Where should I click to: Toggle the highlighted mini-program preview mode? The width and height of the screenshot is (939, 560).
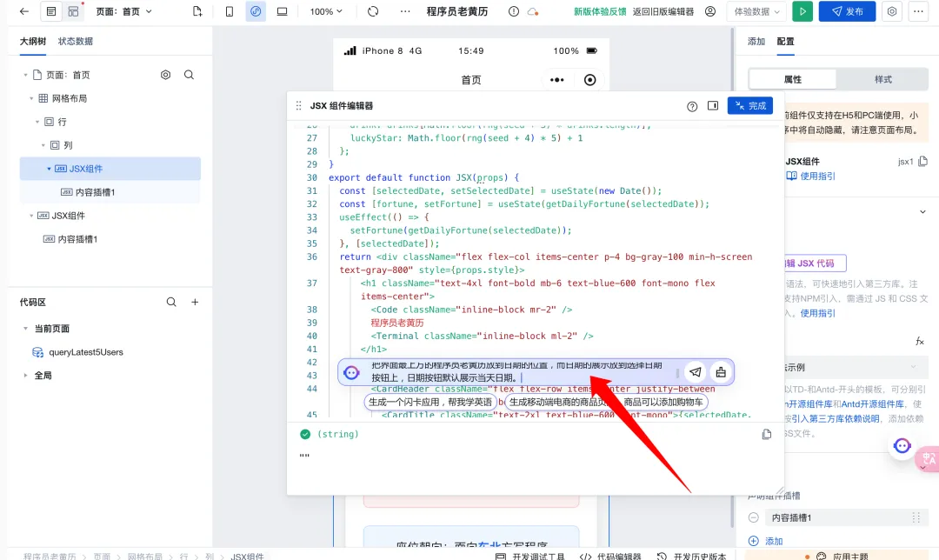(256, 11)
